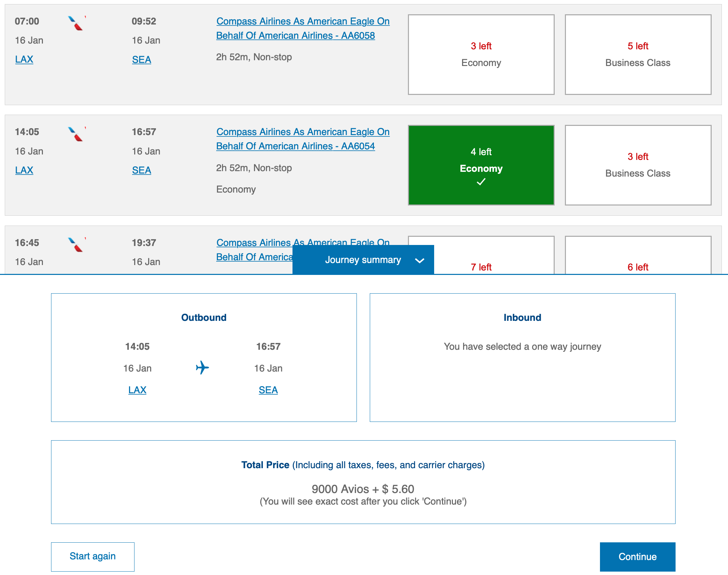The height and width of the screenshot is (575, 728).
Task: Click the American Airlines logo on the 16:45 flight
Action: click(x=76, y=245)
